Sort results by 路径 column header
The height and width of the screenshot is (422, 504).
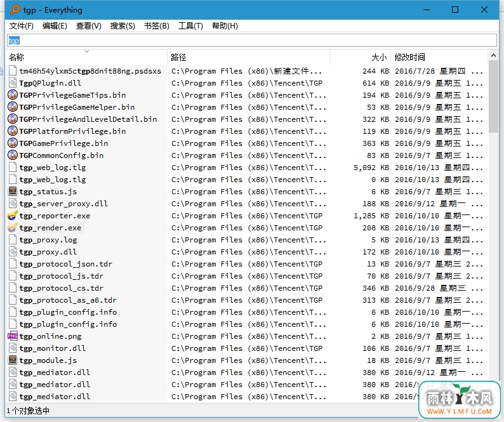(x=248, y=57)
